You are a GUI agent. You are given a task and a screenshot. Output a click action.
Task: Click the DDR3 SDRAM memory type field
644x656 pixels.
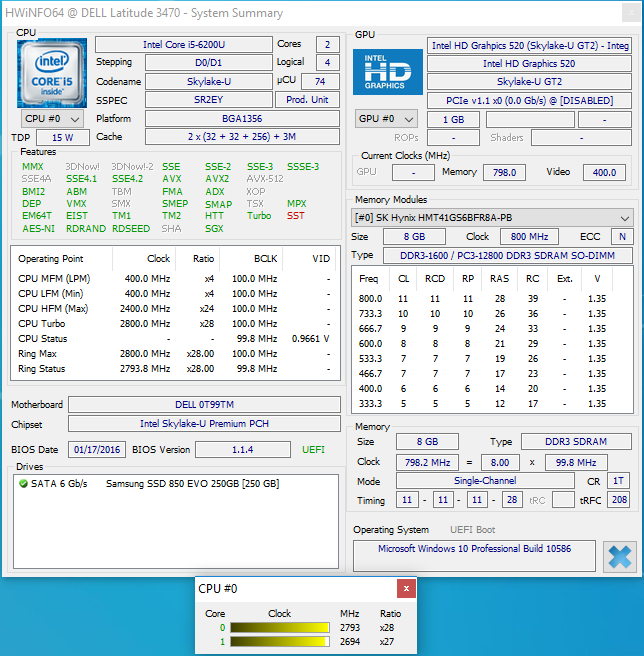[x=576, y=442]
